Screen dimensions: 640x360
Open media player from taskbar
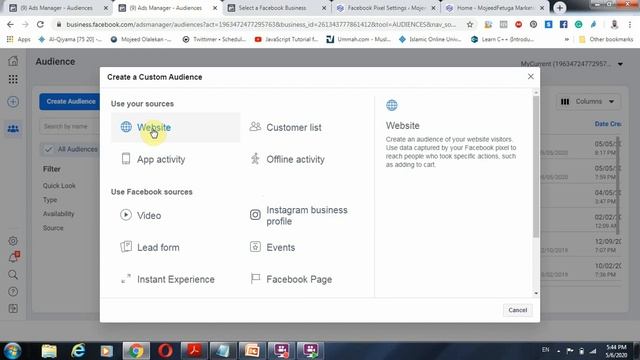tap(107, 351)
